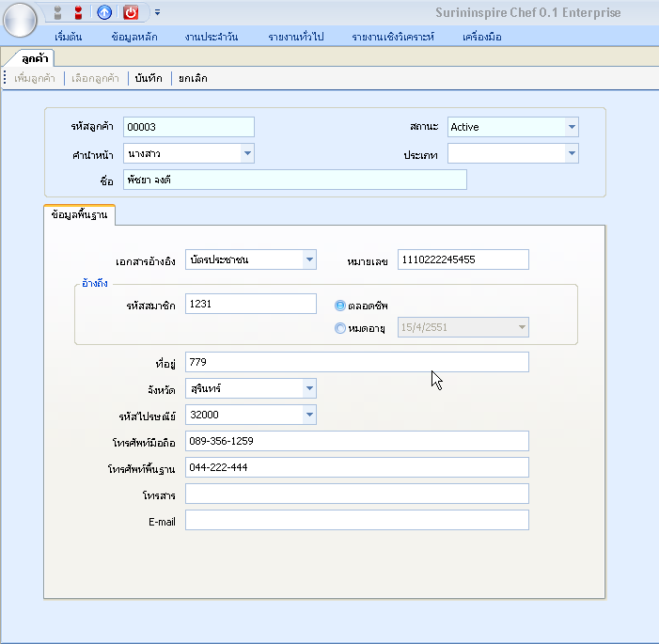The width and height of the screenshot is (659, 644).
Task: Select the ตลอดชีพ radio button
Action: click(340, 305)
